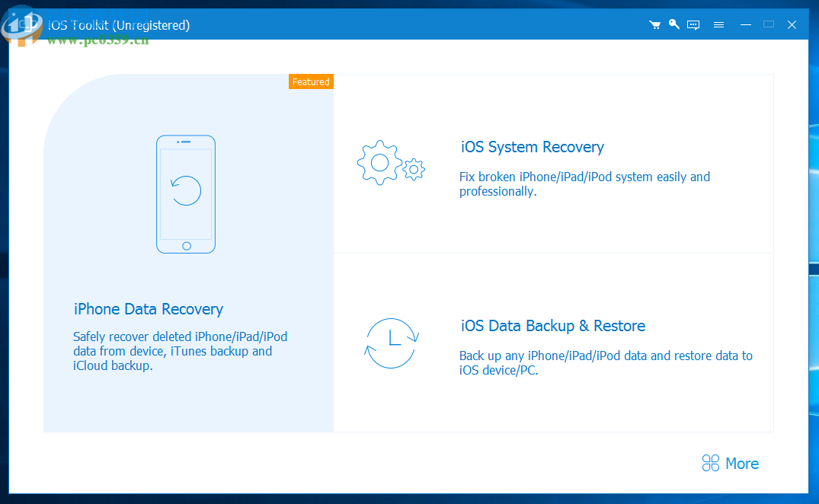Click the circular-arrows clock icon for Backup & Restore
Viewport: 819px width, 504px height.
point(391,343)
